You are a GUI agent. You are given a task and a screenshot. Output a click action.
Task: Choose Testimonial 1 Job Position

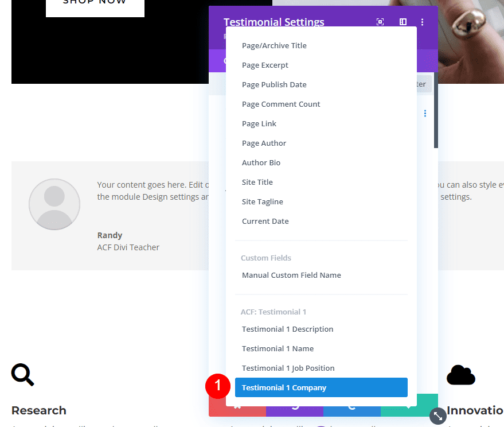pos(288,368)
